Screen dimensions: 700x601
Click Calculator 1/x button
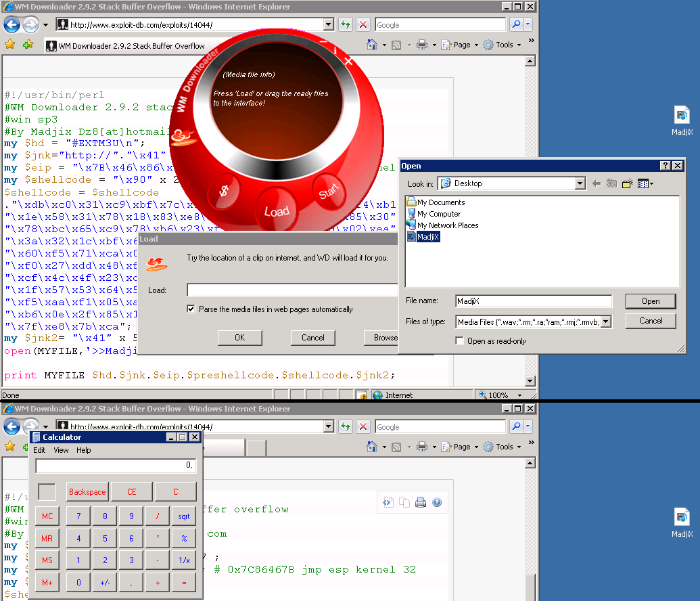[x=184, y=560]
